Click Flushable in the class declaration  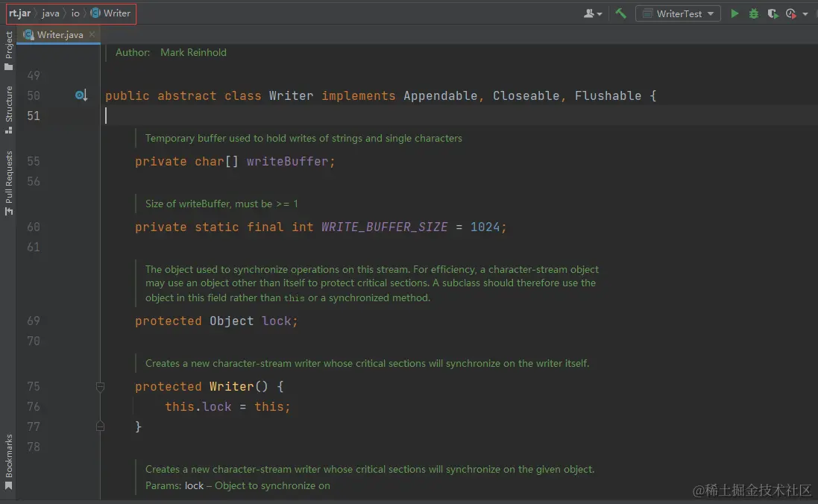coord(608,95)
